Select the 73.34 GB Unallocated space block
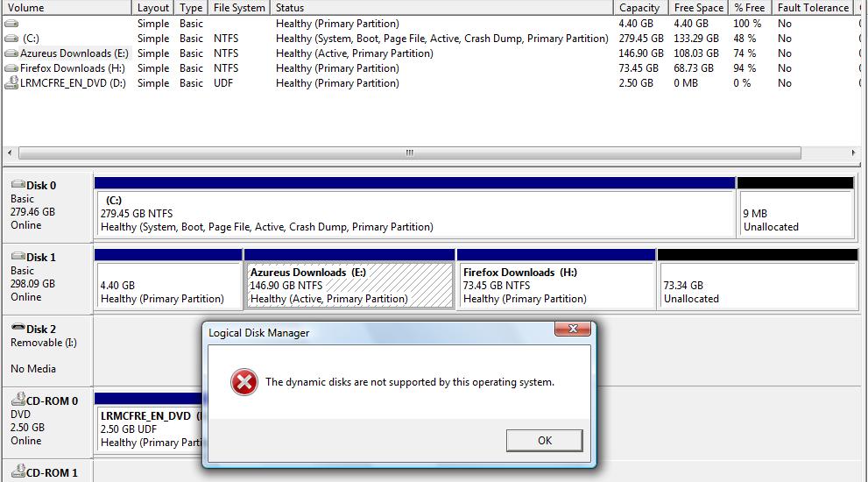Screen dimensions: 868x482 point(758,286)
